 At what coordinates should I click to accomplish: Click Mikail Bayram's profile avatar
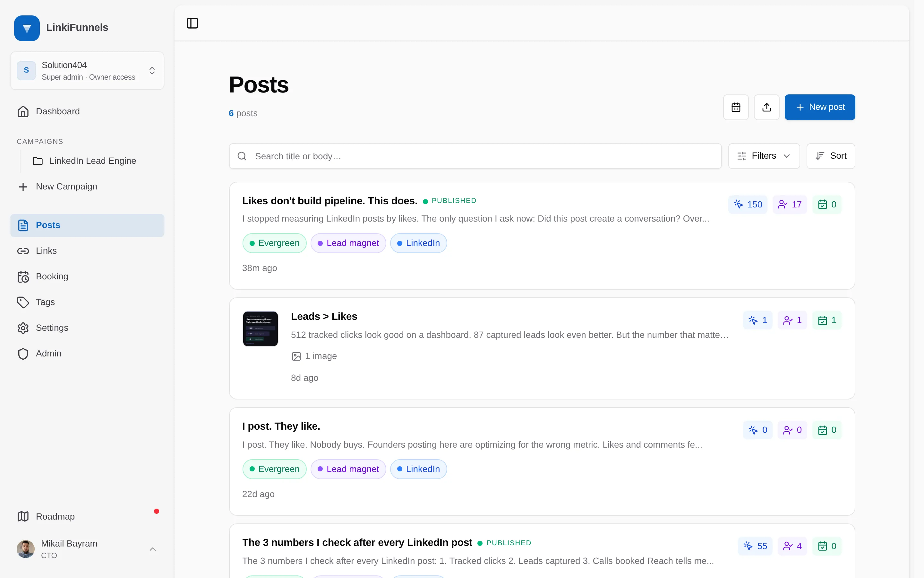coord(26,549)
